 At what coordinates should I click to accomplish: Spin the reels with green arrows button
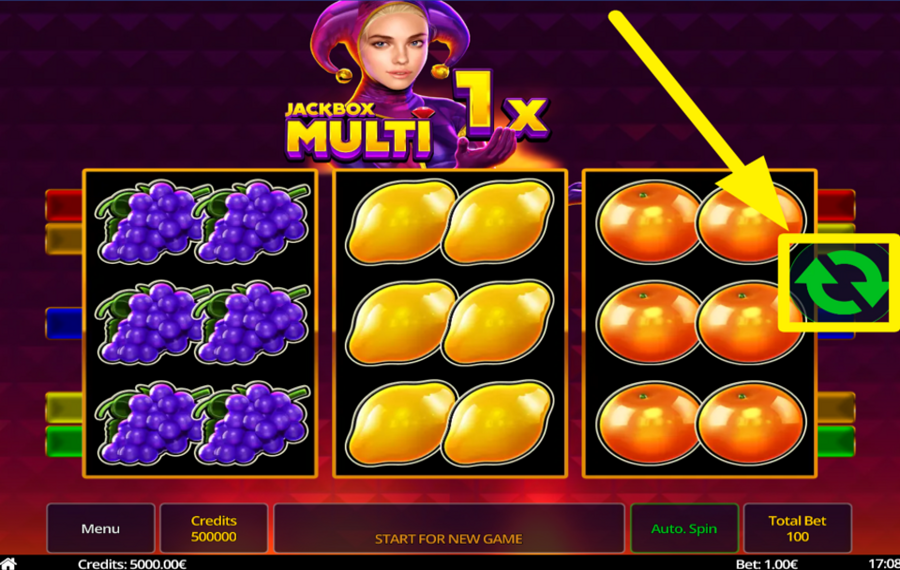click(x=841, y=283)
